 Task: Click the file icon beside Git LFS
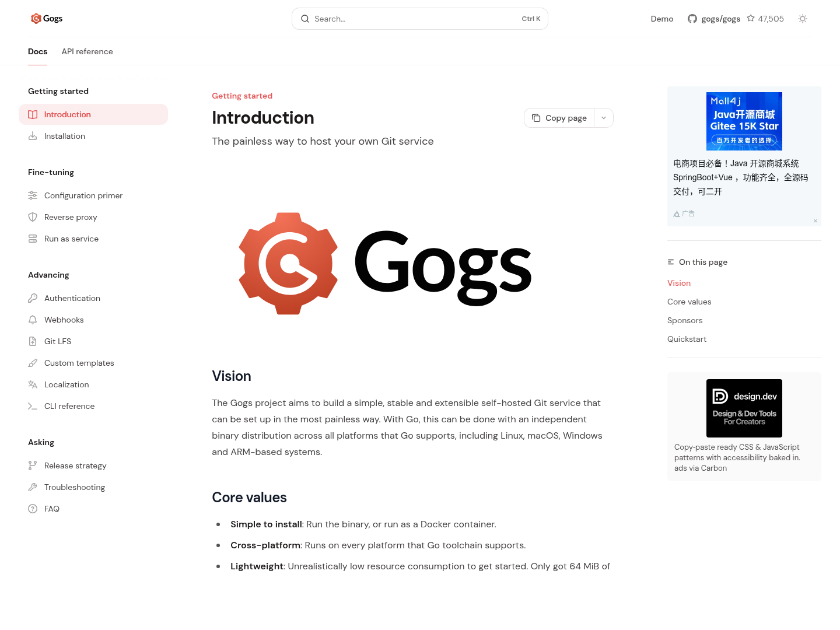[33, 341]
